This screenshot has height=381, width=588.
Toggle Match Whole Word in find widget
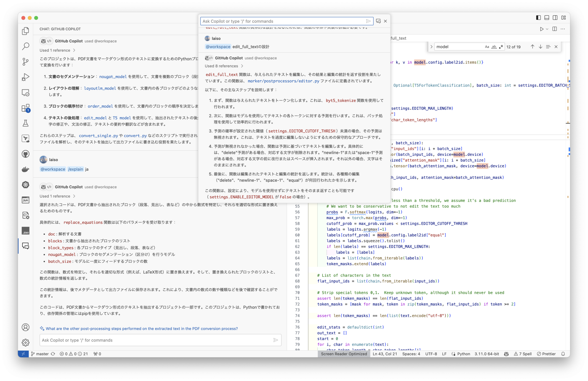(494, 47)
